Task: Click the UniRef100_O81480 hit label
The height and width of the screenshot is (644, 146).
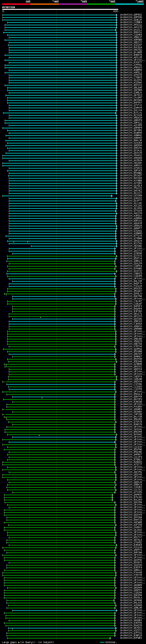Action: (x=131, y=163)
